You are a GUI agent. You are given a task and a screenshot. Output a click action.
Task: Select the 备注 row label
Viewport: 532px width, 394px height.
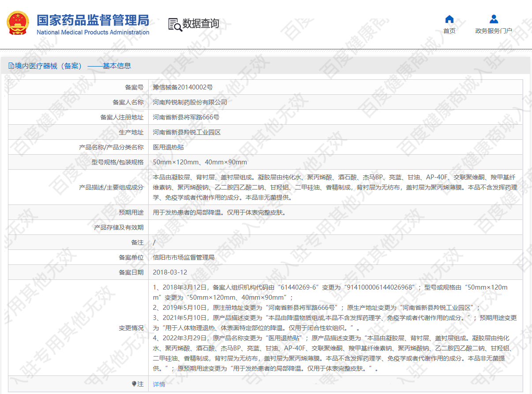138,242
